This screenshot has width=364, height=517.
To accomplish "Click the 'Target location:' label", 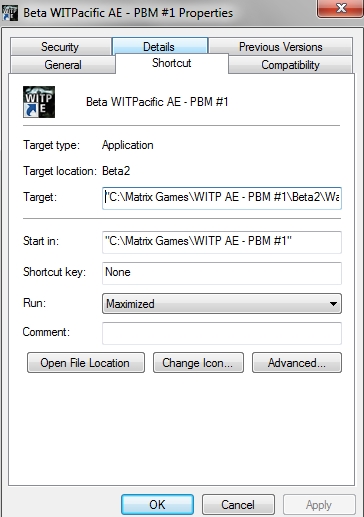I will coord(60,171).
